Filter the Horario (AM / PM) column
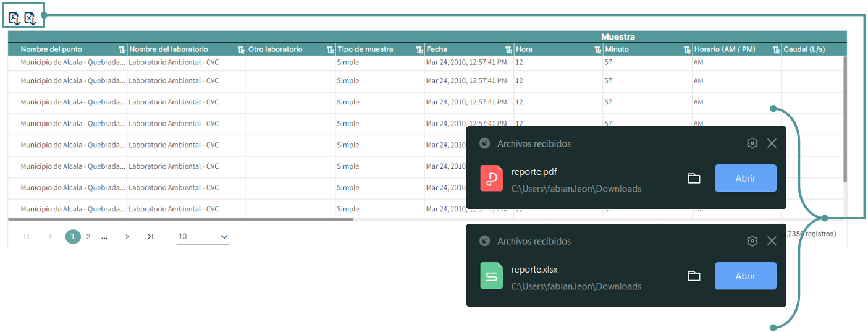This screenshot has width=868, height=332. 776,49
